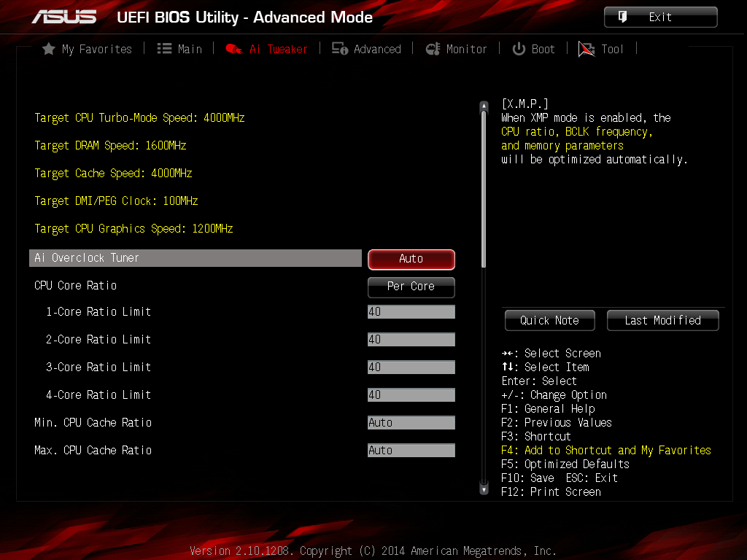Screen dimensions: 747x560
Task: Select the 4-Core Ratio Limit label
Action: coord(98,394)
